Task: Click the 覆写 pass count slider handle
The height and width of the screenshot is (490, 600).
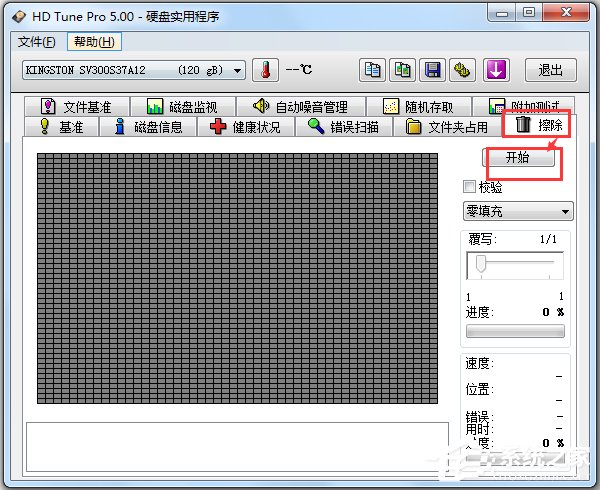Action: point(480,264)
